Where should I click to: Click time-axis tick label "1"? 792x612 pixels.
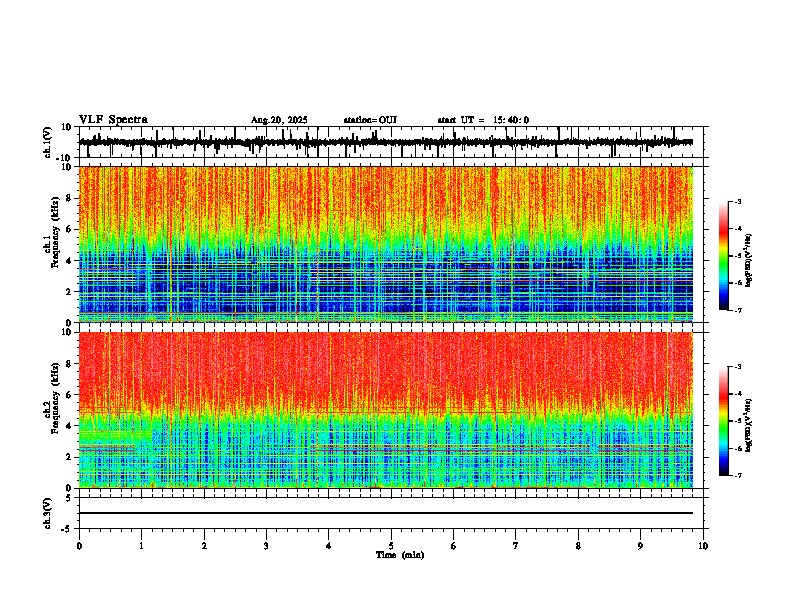(x=141, y=546)
